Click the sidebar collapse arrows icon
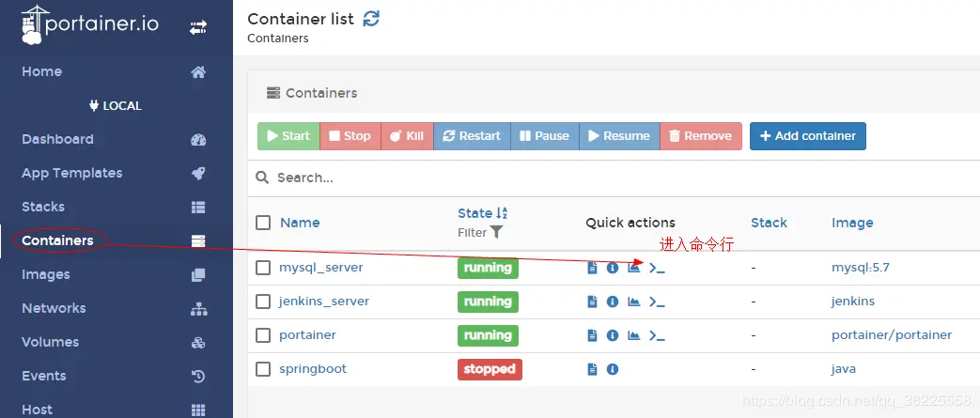 (198, 27)
